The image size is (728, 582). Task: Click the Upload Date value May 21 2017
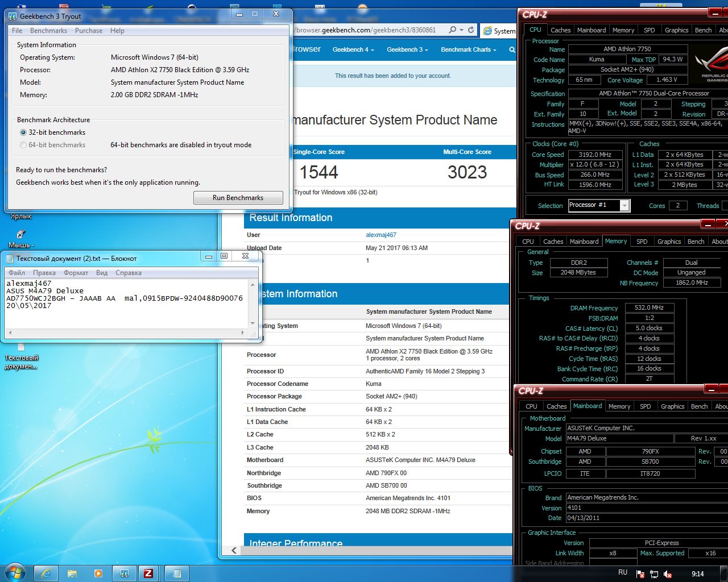pos(396,248)
